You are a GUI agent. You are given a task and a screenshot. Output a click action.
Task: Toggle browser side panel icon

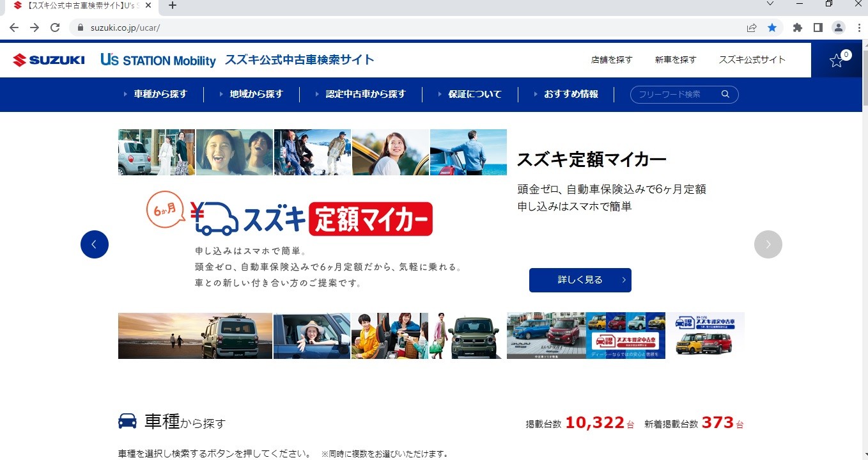pyautogui.click(x=818, y=28)
